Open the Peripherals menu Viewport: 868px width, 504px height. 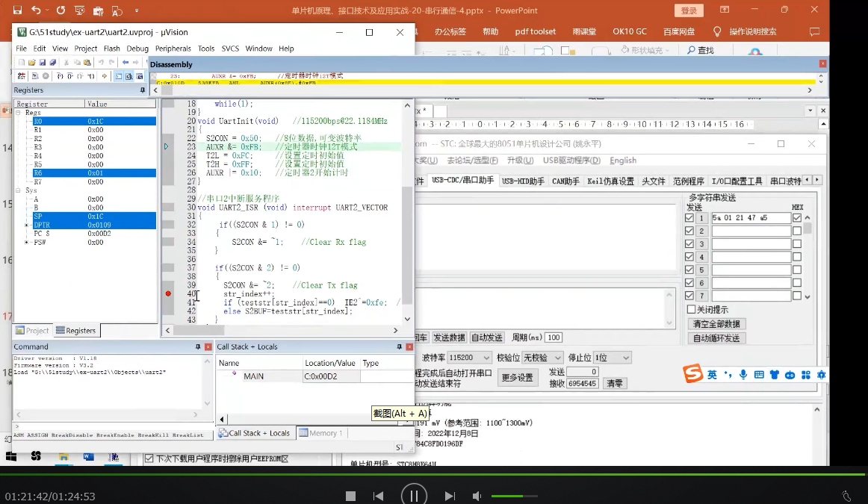(x=173, y=49)
